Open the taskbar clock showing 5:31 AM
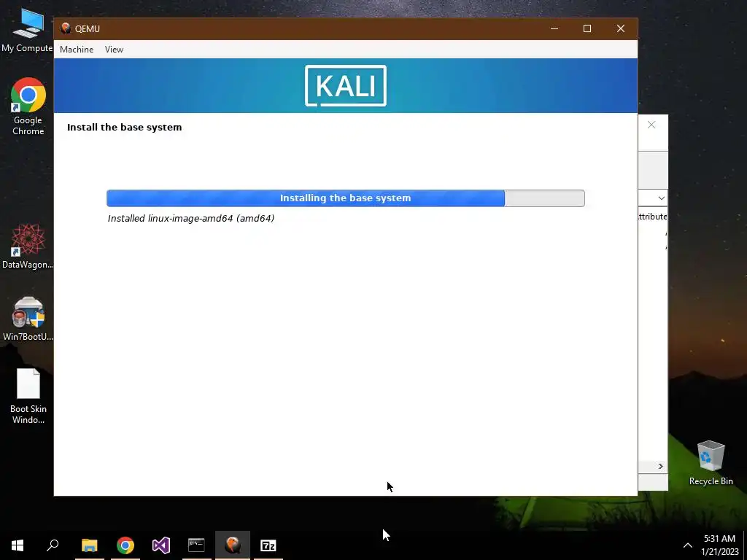747x560 pixels. pyautogui.click(x=719, y=545)
